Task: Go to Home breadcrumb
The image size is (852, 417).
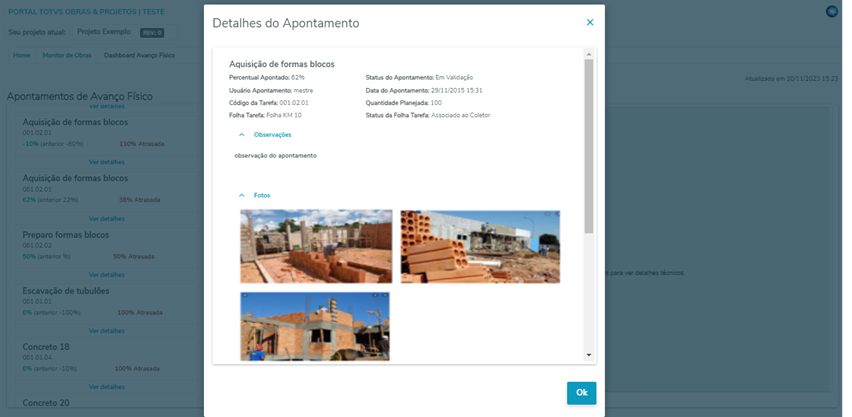Action: tap(22, 55)
